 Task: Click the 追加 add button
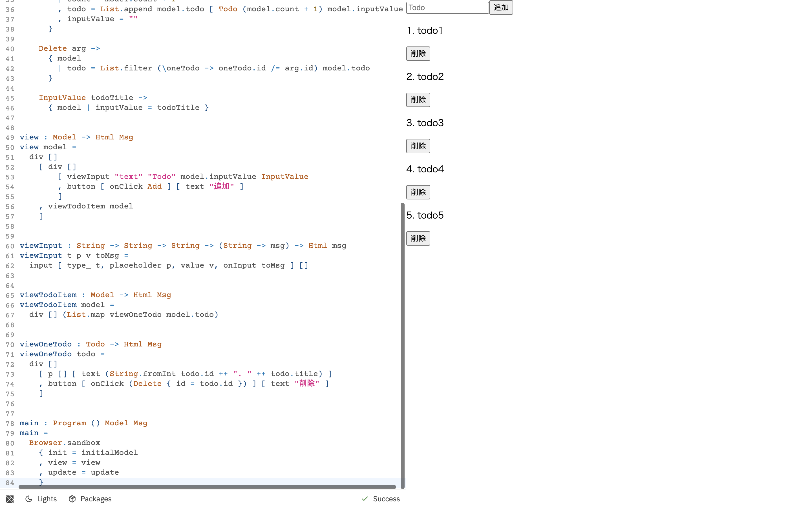[501, 7]
